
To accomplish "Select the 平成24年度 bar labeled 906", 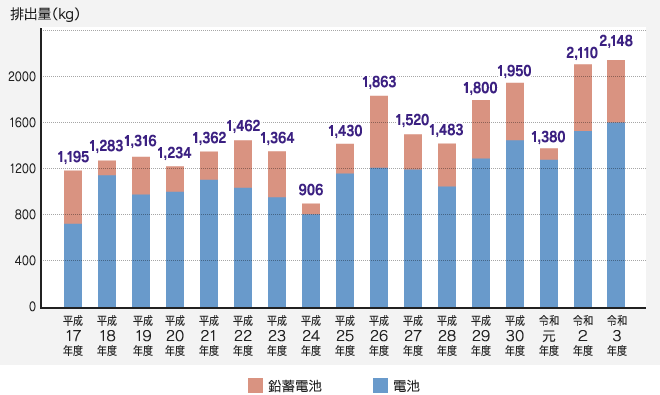I will (311, 256).
